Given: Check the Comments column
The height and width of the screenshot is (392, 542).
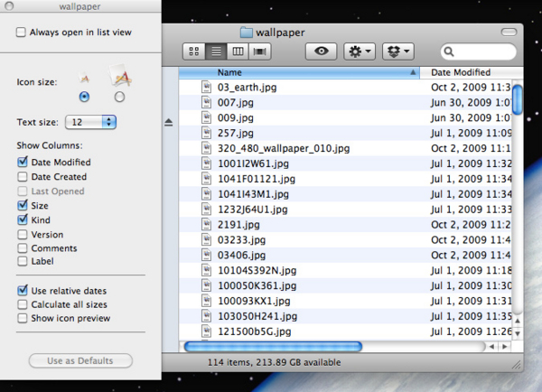Looking at the screenshot, I should (x=23, y=248).
